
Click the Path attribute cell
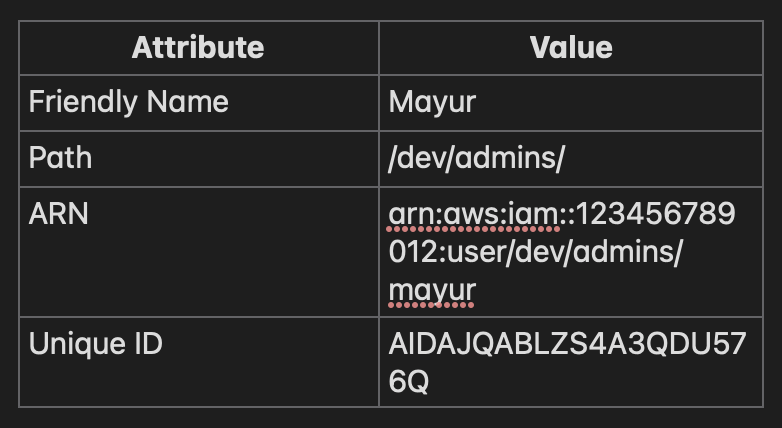[60, 158]
